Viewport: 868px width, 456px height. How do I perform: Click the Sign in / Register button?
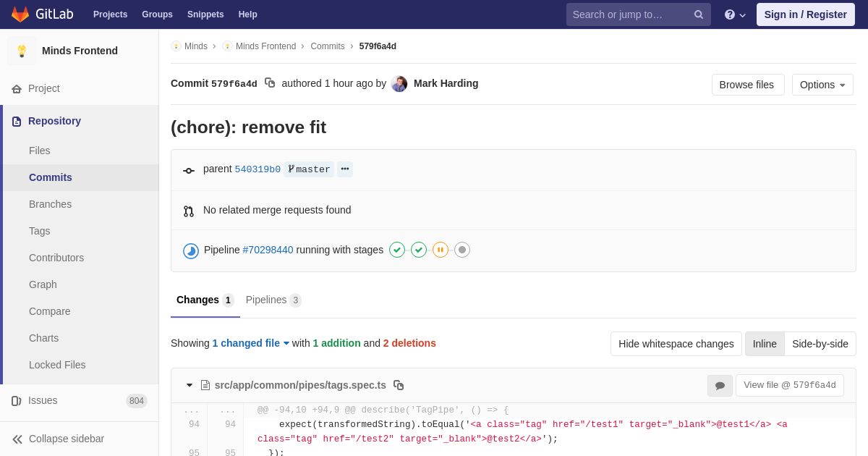coord(806,14)
